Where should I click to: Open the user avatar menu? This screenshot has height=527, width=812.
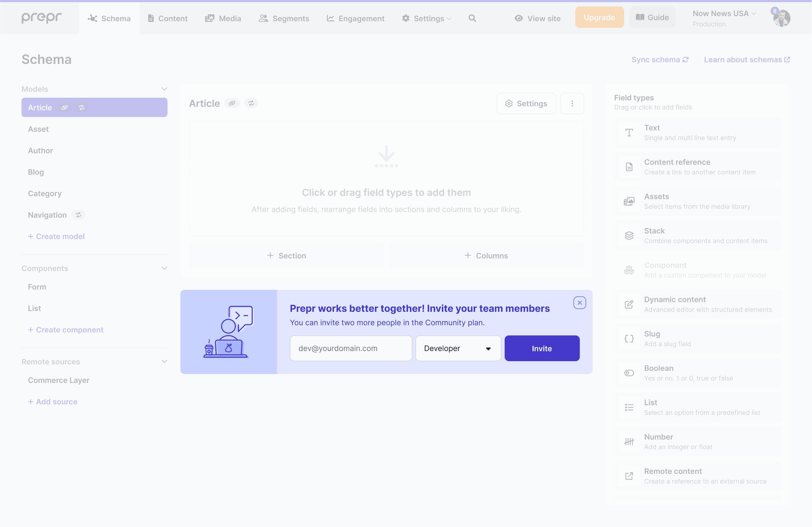coord(782,18)
